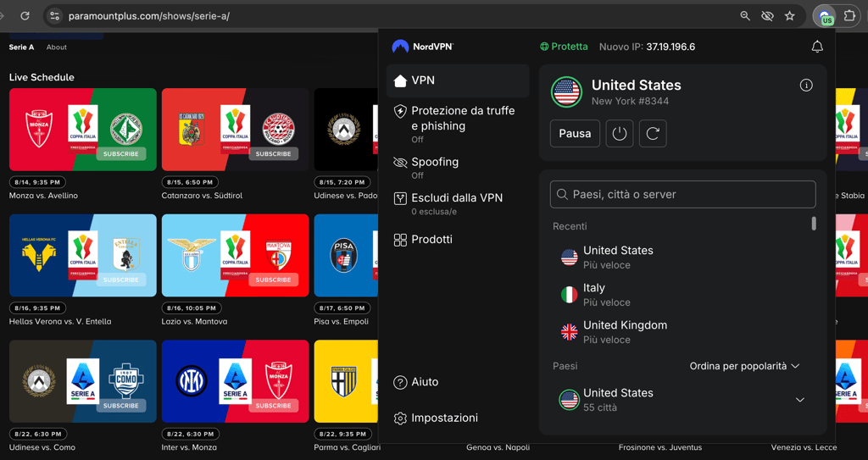Disconnect VPN with the power icon button
This screenshot has height=460, width=868.
tap(620, 133)
